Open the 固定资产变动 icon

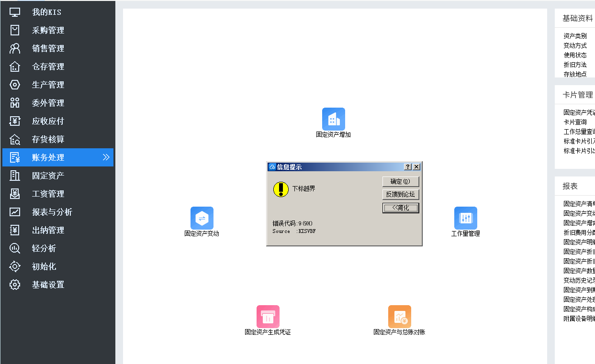click(202, 219)
